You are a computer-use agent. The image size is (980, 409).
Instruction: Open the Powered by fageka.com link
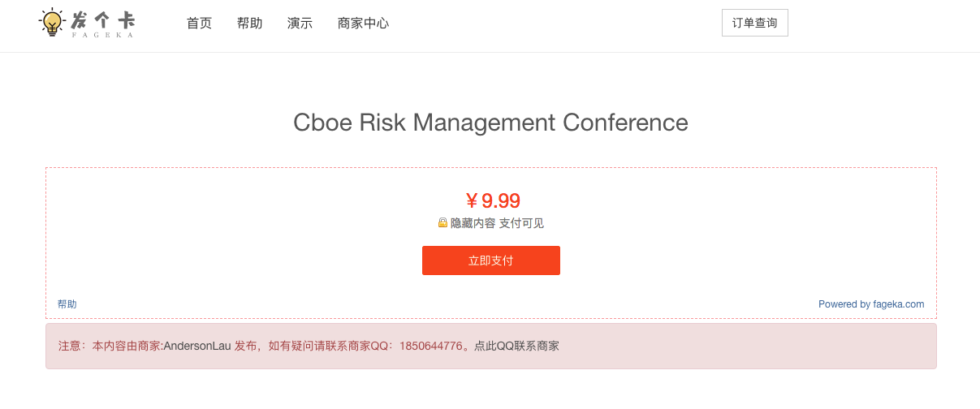(871, 304)
